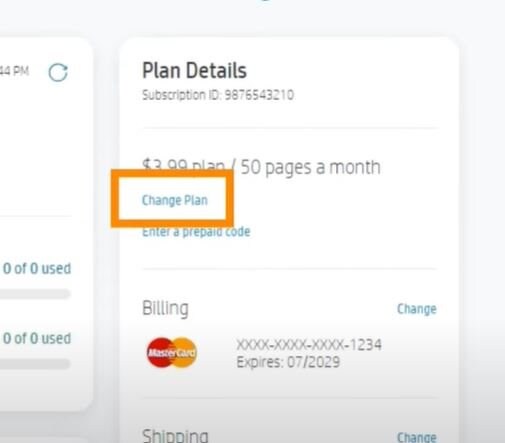Click the MasterCard logo
505x443 pixels.
pos(172,352)
